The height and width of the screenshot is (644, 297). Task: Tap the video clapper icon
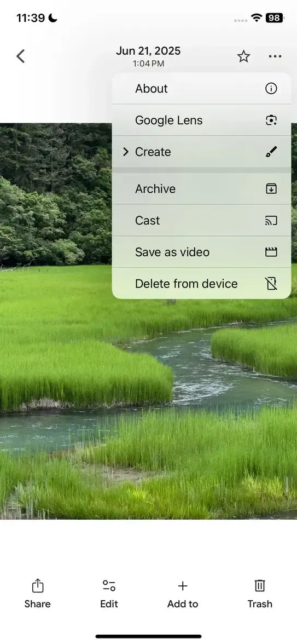coord(271,252)
